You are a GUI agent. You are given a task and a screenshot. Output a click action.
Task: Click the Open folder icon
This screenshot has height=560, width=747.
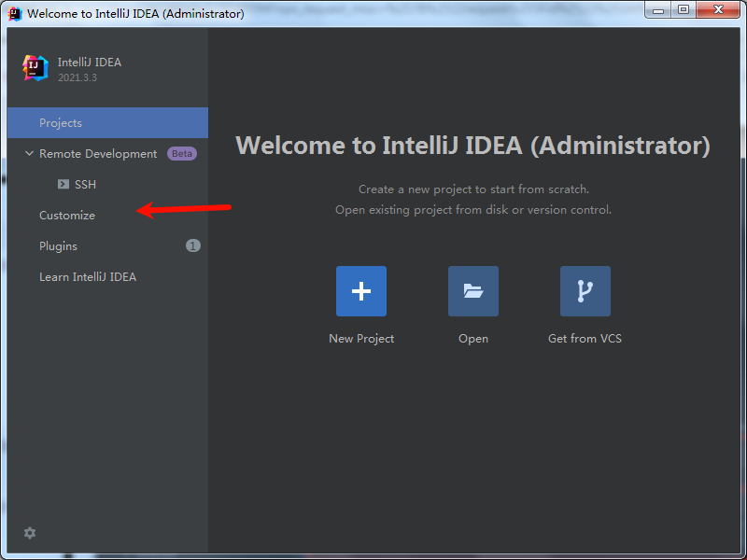(x=473, y=291)
